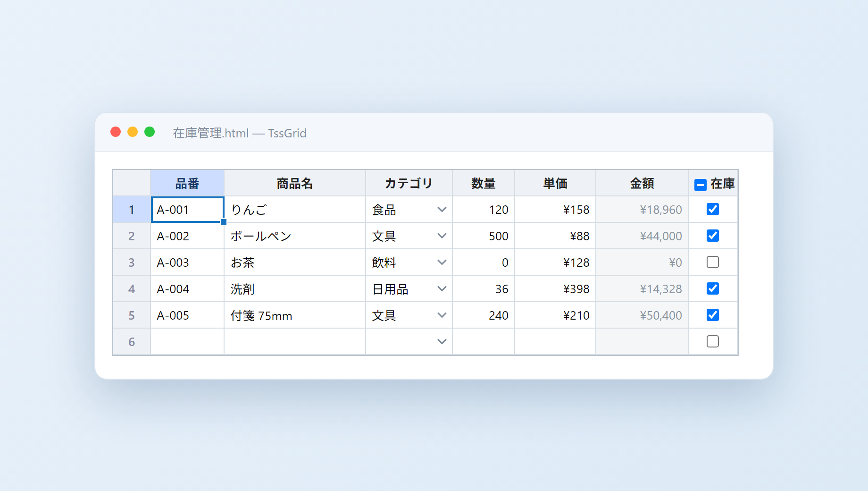Click the 洗剤 product name cell
868x491 pixels.
pyautogui.click(x=295, y=289)
